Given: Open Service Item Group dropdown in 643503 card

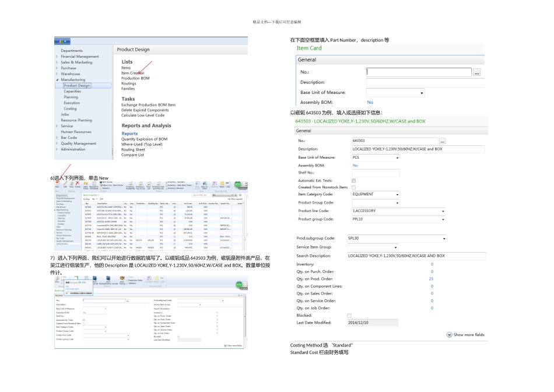Looking at the screenshot, I should coord(395,247).
